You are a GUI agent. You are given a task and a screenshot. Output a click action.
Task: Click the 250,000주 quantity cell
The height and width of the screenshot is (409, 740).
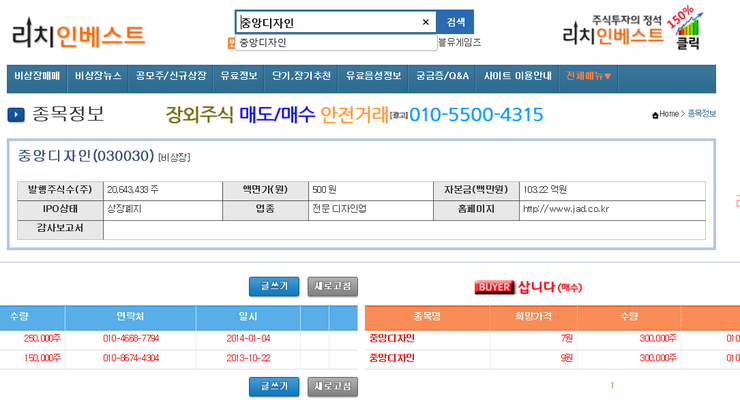point(42,338)
